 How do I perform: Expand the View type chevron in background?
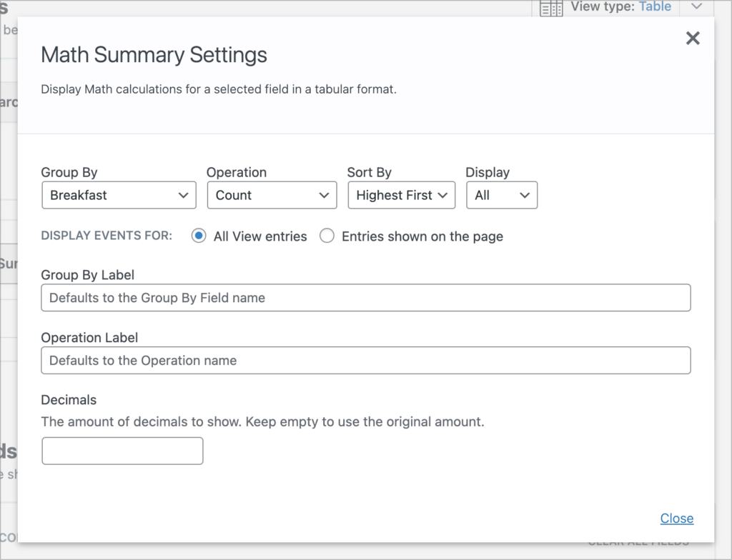[x=696, y=6]
